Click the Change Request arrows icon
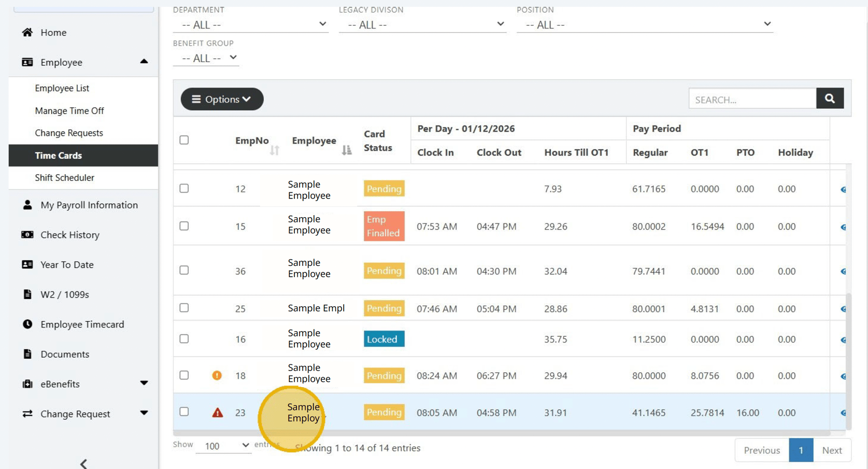868x469 pixels. tap(27, 414)
